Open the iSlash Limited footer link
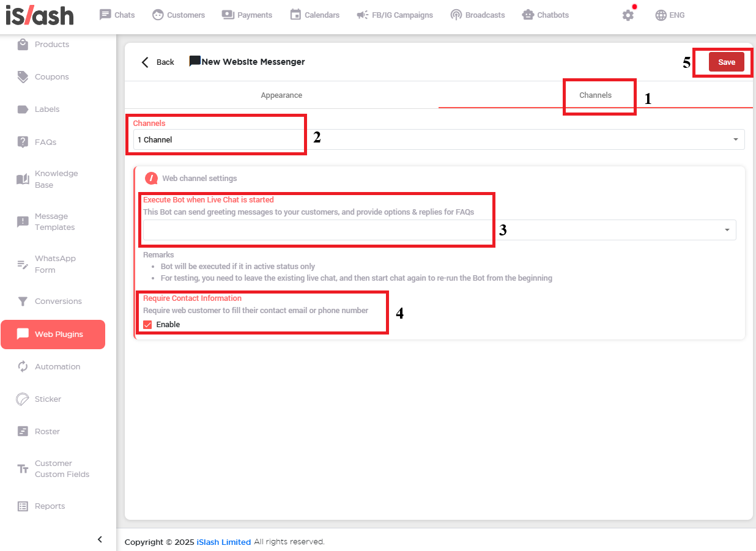 [x=223, y=542]
